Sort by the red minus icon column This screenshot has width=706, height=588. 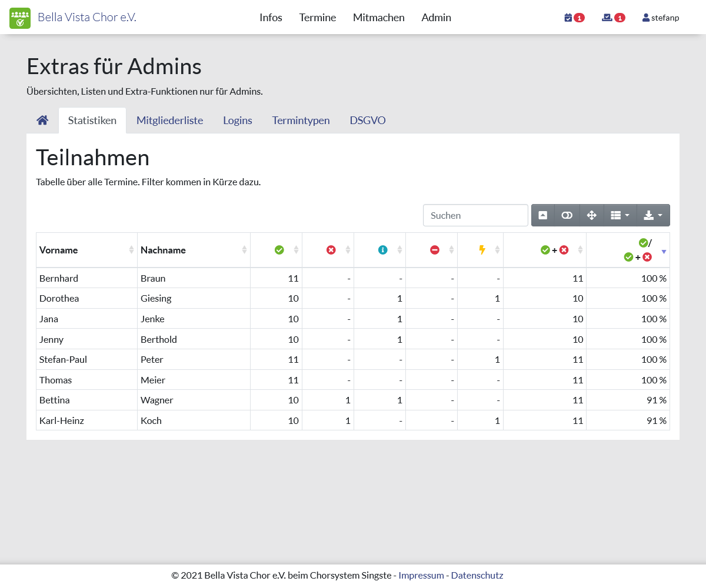[x=434, y=250]
